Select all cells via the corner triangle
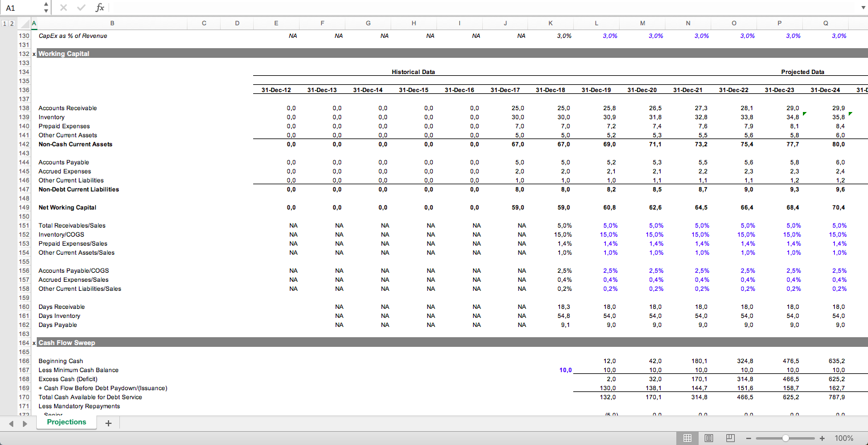 [x=25, y=23]
